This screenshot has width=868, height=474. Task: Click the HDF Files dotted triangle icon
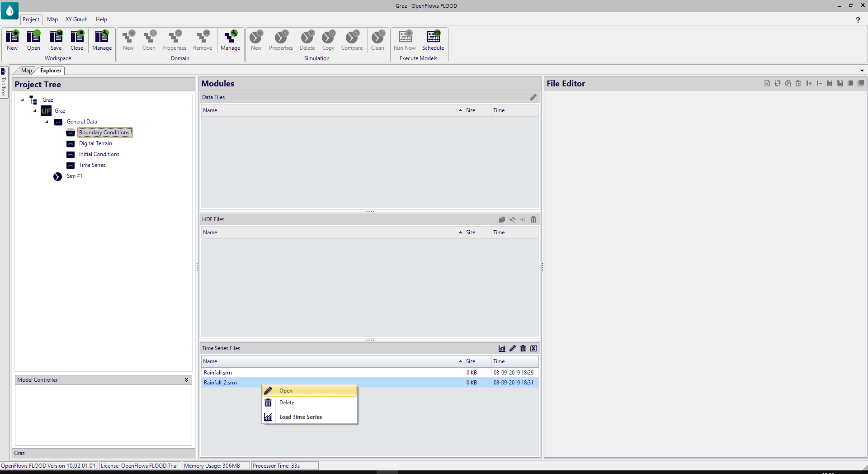[523, 219]
